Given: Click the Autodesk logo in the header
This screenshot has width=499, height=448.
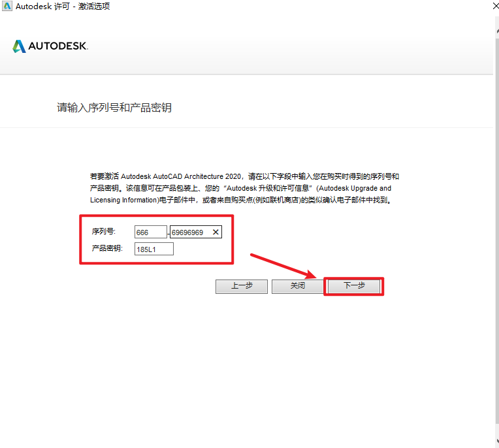Looking at the screenshot, I should tap(20, 46).
